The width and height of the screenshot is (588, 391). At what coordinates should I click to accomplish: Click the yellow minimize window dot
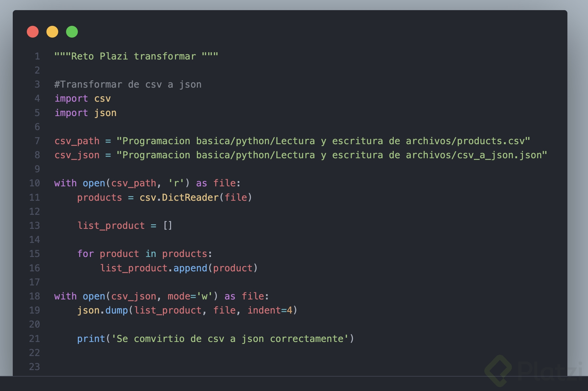(52, 32)
